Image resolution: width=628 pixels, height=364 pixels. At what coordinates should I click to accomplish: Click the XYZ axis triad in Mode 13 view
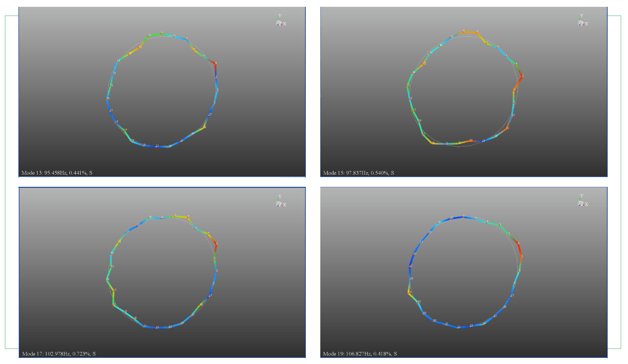coord(281,20)
